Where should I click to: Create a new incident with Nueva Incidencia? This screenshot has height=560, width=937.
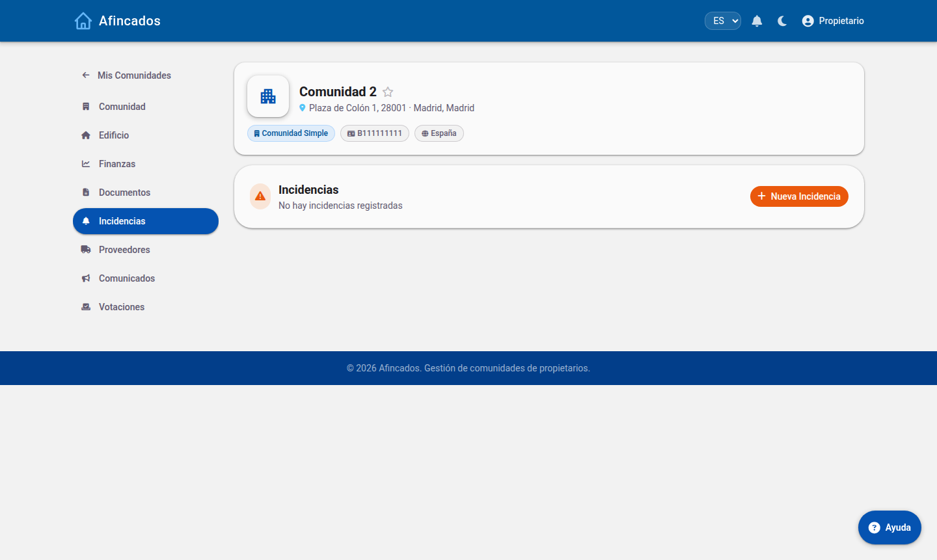[799, 196]
